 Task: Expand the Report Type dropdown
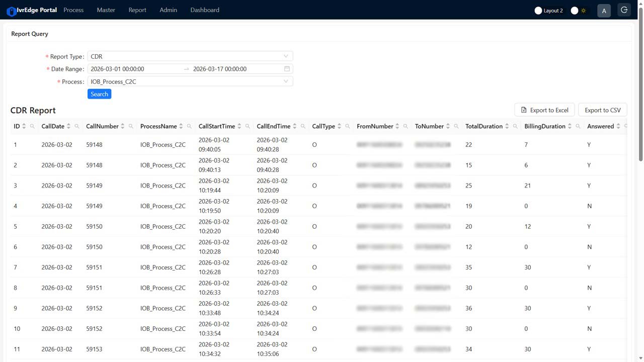tap(190, 56)
